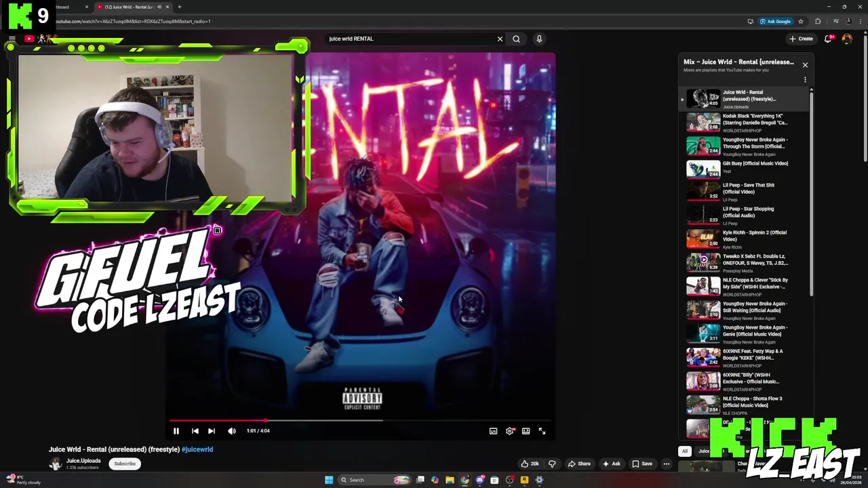Image resolution: width=868 pixels, height=488 pixels.
Task: Select YoungBoy Through The Storm in the playlist
Action: pos(744,146)
